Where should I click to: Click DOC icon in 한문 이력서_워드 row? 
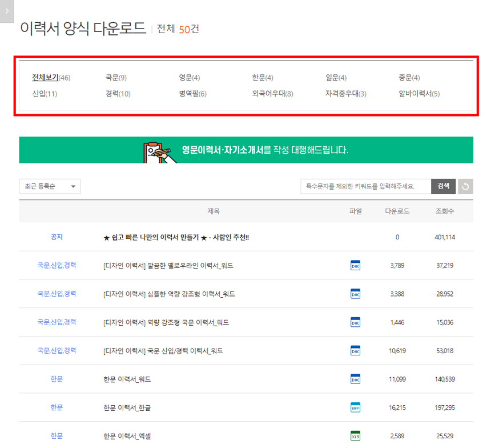point(355,379)
